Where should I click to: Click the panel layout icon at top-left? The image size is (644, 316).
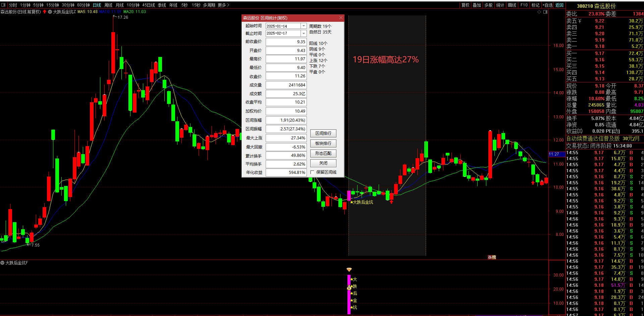(3, 5)
